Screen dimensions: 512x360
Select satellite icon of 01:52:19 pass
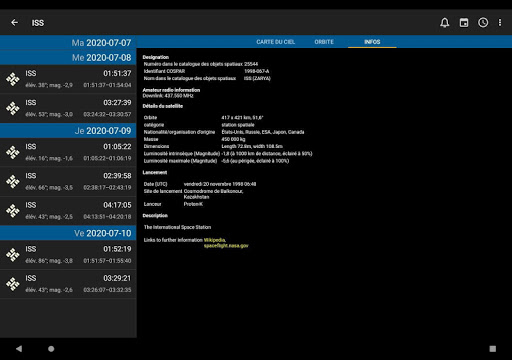point(13,255)
